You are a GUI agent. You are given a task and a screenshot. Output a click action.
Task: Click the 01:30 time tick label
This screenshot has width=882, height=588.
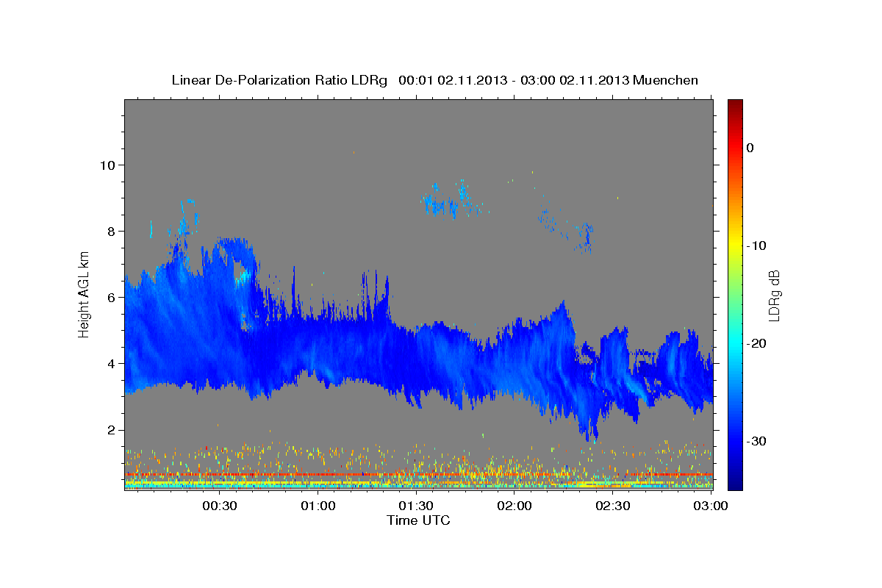(x=416, y=506)
